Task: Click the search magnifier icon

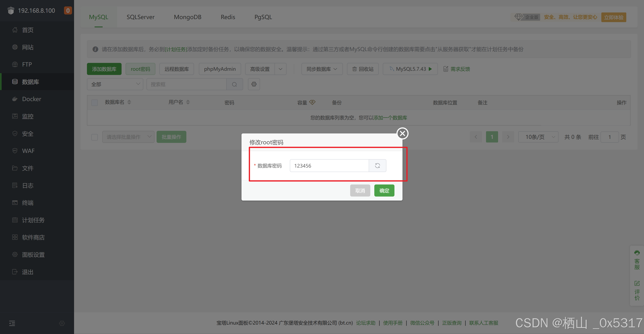Action: [x=234, y=84]
